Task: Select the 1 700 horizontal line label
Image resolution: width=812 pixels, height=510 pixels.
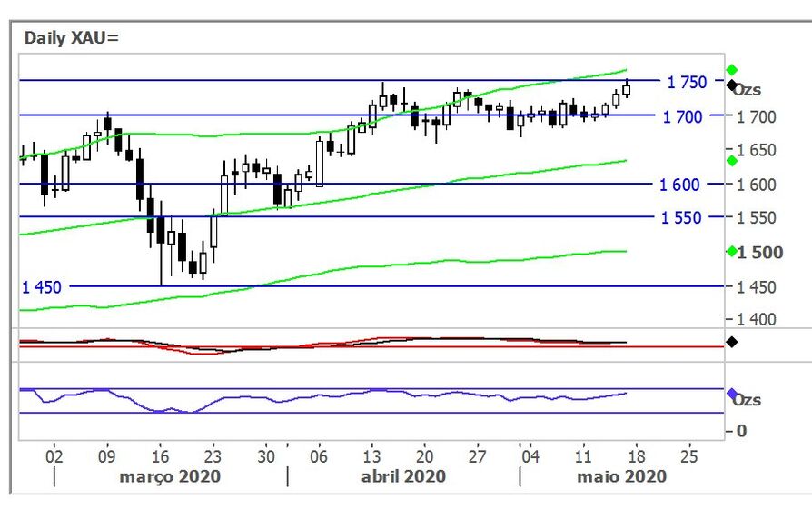Action: [x=682, y=116]
